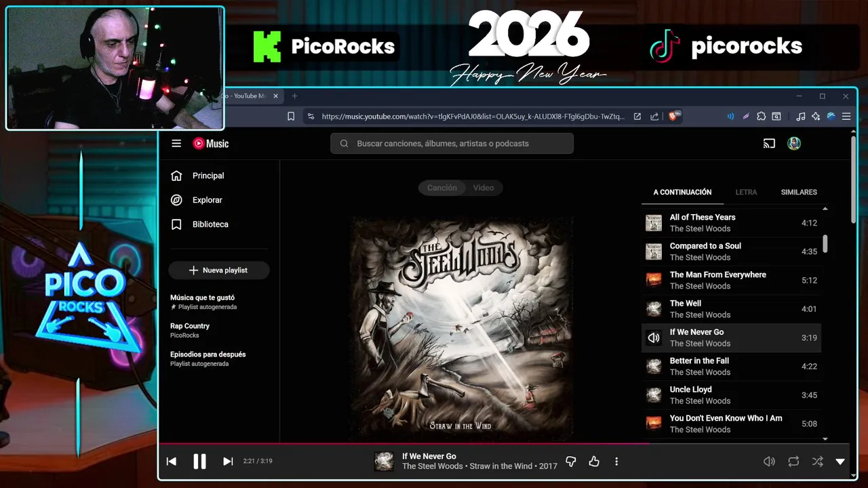868x488 pixels.
Task: Click thumbnail of All of These Years
Action: [x=654, y=223]
